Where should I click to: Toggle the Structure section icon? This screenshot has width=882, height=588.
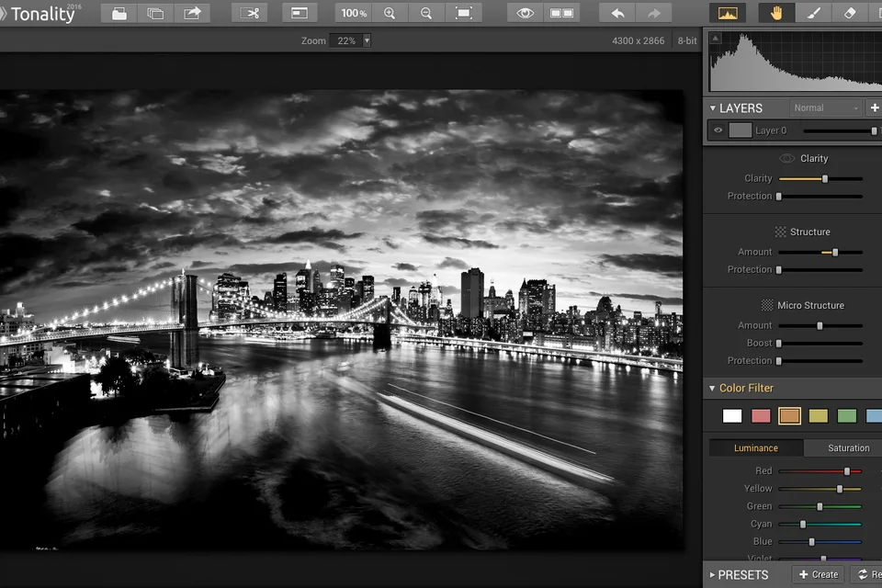[x=780, y=232]
